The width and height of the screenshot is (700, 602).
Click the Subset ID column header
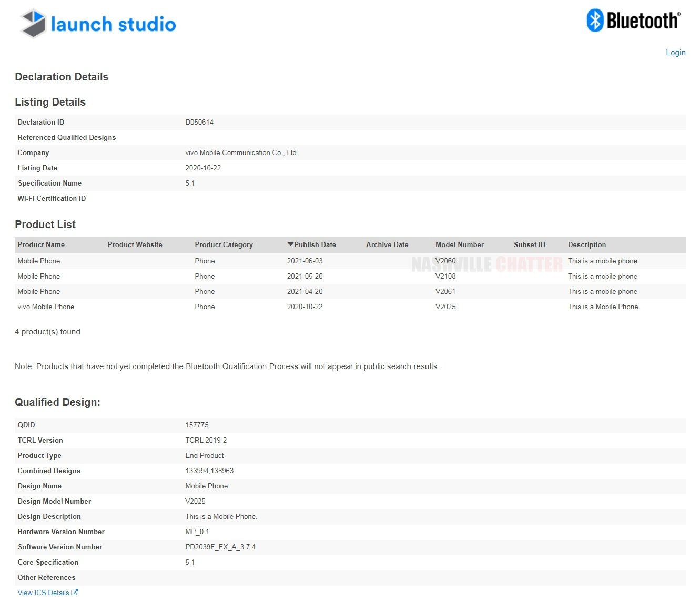[x=529, y=245]
